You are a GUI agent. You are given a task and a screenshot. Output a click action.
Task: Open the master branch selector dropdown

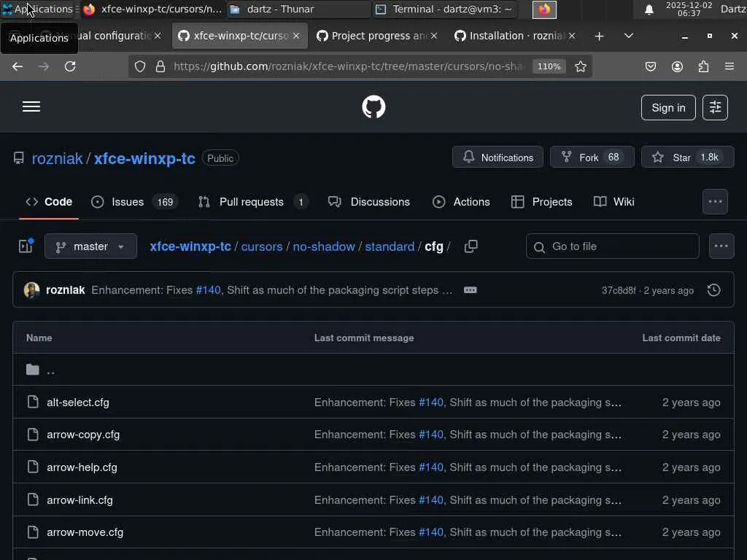pos(90,246)
